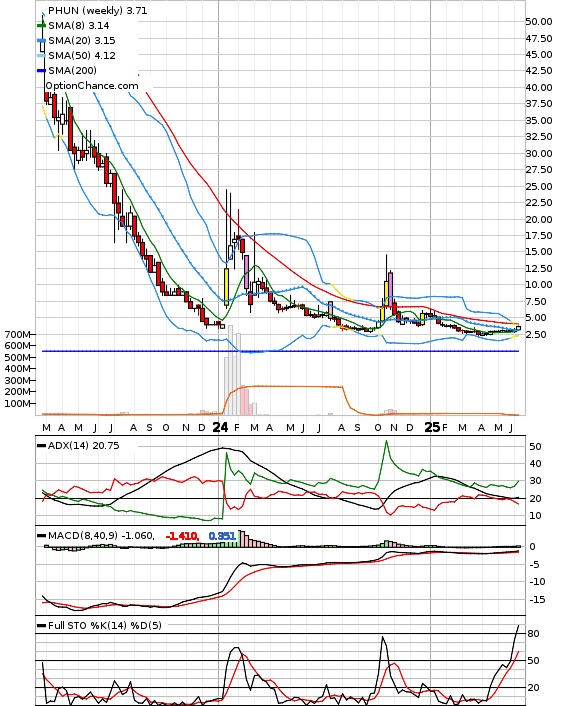This screenshot has height=706, width=566.
Task: Click the 2.50 price axis label
Action: point(537,335)
